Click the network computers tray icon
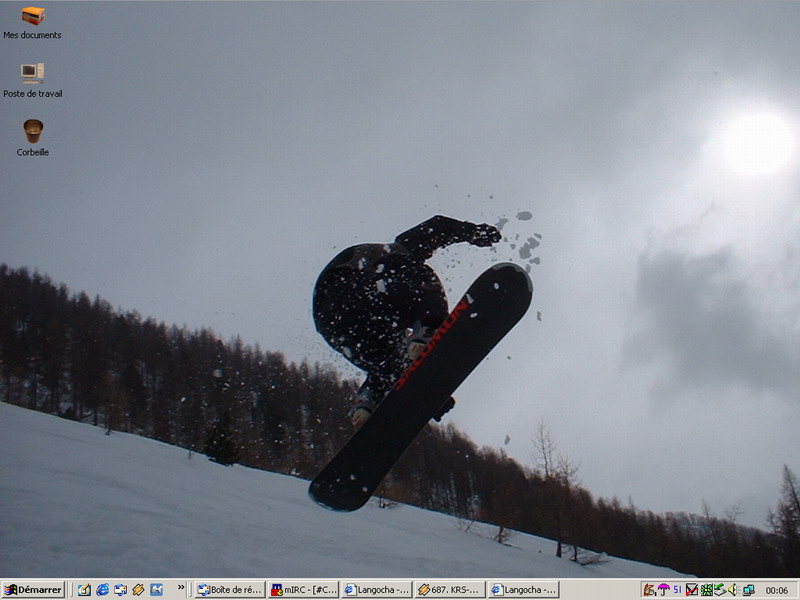Viewport: 800px width, 600px height. [748, 590]
